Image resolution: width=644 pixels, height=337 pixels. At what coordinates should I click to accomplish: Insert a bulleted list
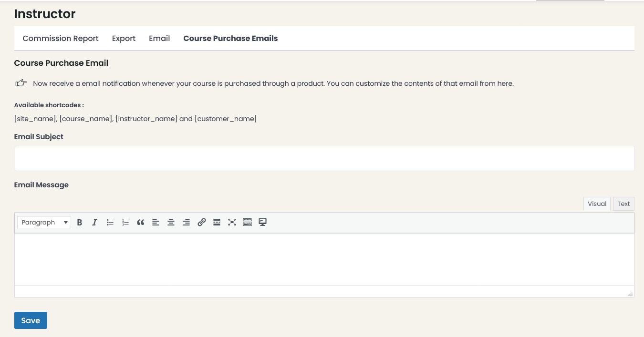point(110,222)
